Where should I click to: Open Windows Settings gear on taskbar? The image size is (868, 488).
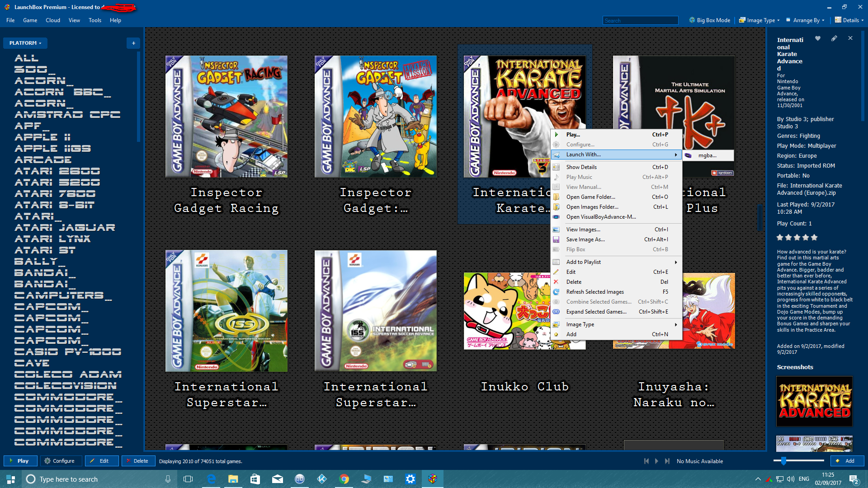click(x=410, y=479)
